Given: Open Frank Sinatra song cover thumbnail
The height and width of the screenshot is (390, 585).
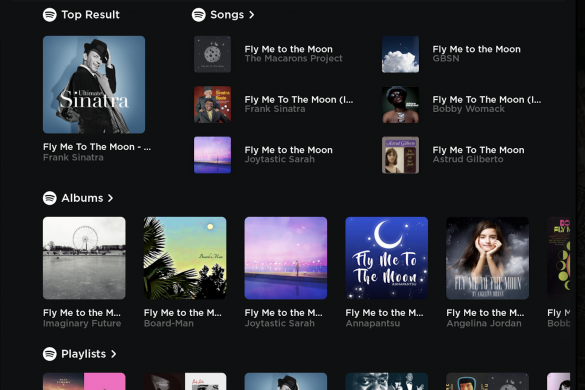Looking at the screenshot, I should [212, 105].
